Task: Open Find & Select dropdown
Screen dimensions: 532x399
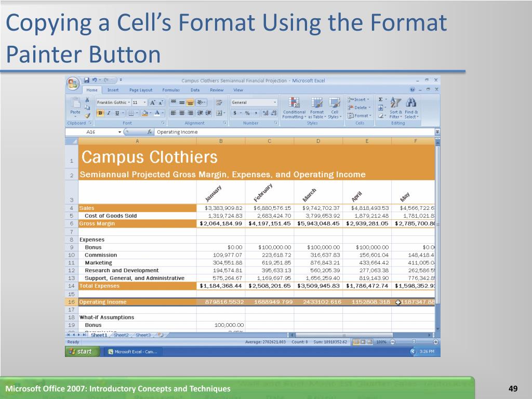Action: tap(411, 108)
